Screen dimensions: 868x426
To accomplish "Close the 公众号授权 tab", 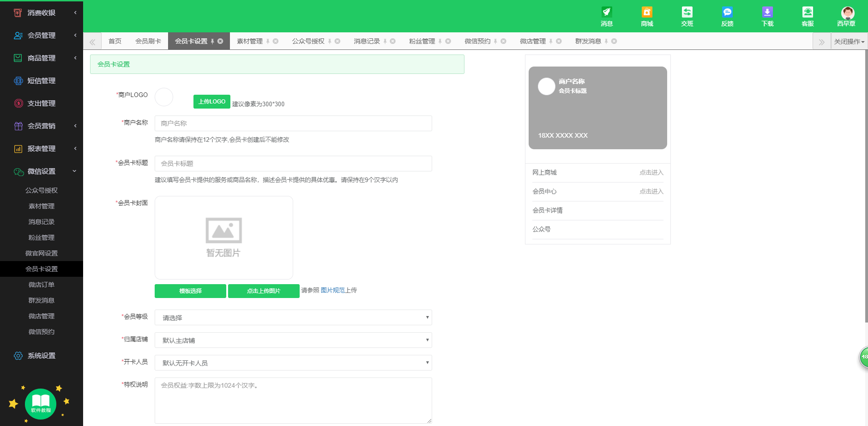I will (338, 41).
